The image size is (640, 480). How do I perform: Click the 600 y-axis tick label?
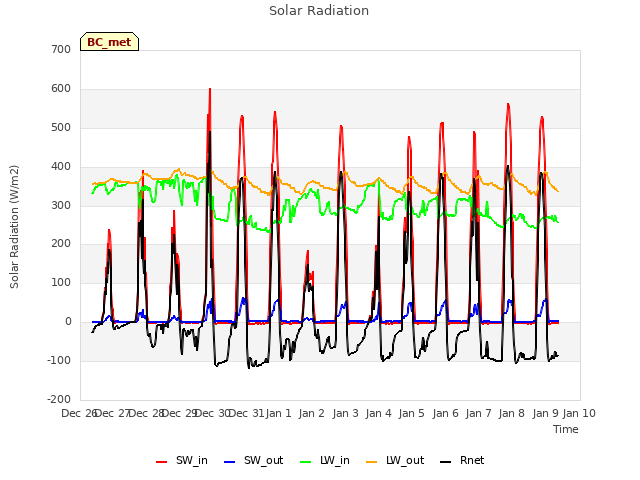coord(61,89)
